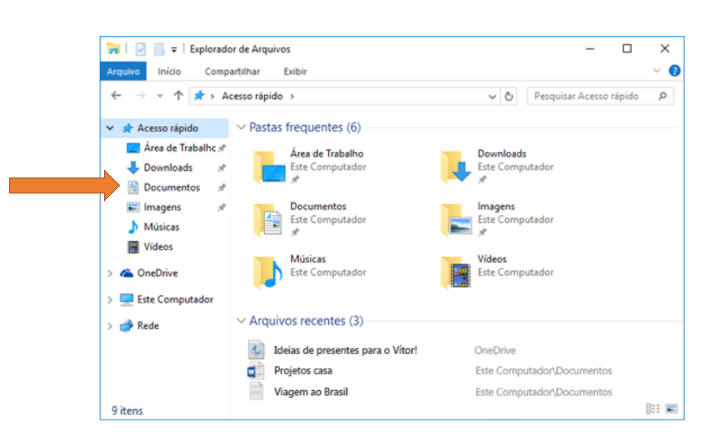Select the Projetos casa Word document
711x443 pixels.
coord(303,370)
